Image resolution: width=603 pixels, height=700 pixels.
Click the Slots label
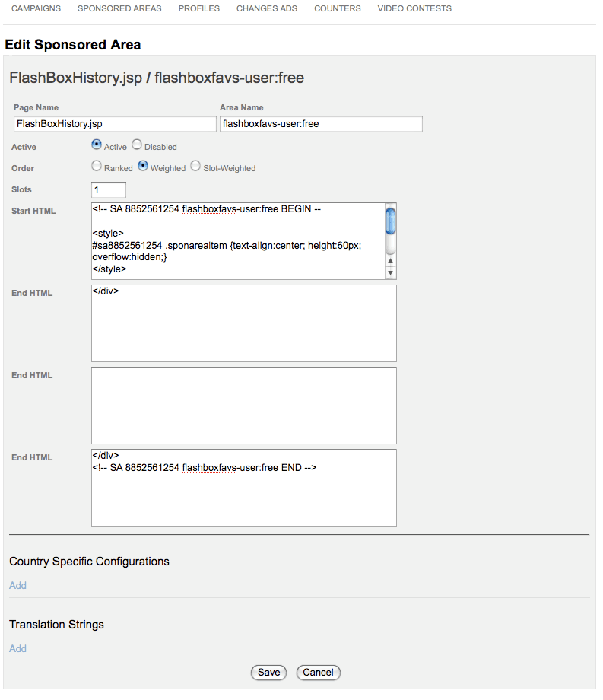point(21,189)
